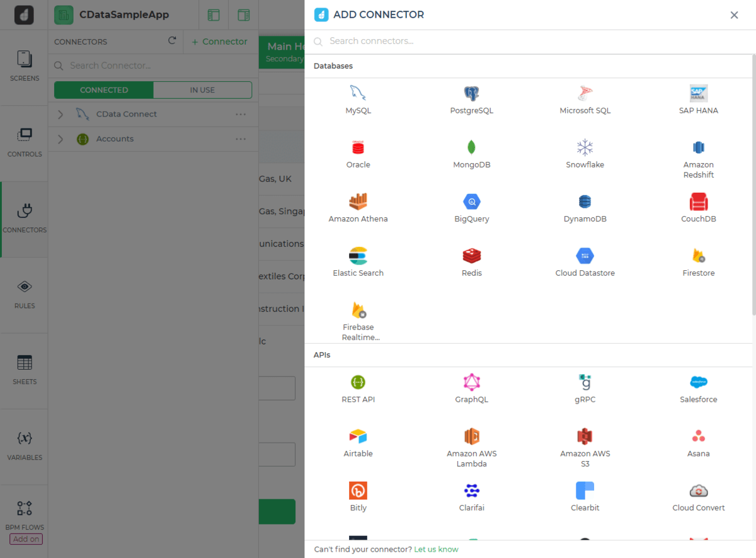Select the REST API connector
756x558 pixels.
pyautogui.click(x=358, y=389)
